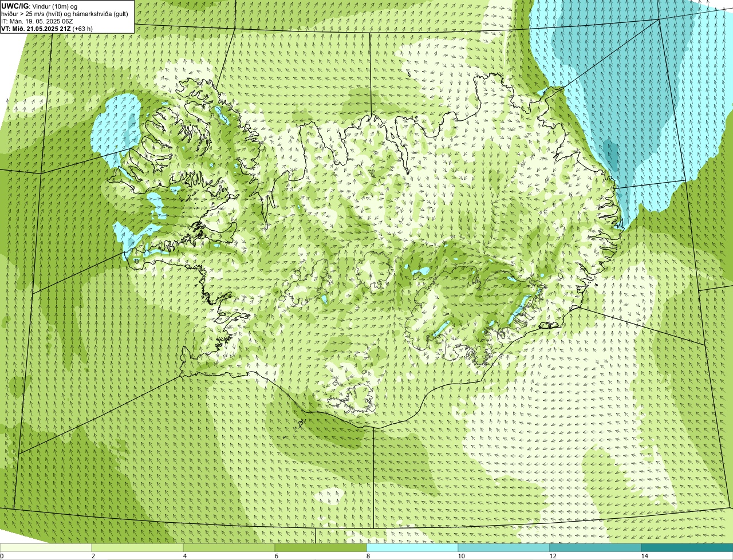Click the legend scale label '12'

[553, 556]
